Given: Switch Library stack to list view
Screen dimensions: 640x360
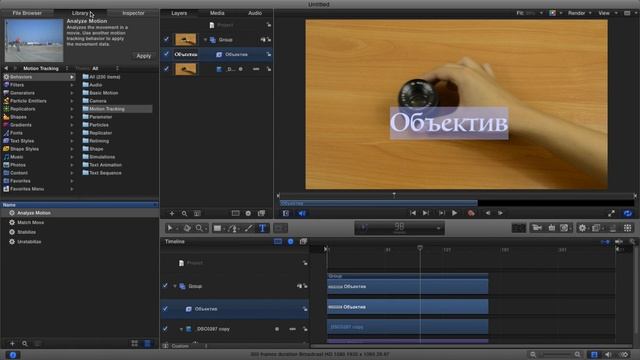Looking at the screenshot, I should click(x=148, y=344).
